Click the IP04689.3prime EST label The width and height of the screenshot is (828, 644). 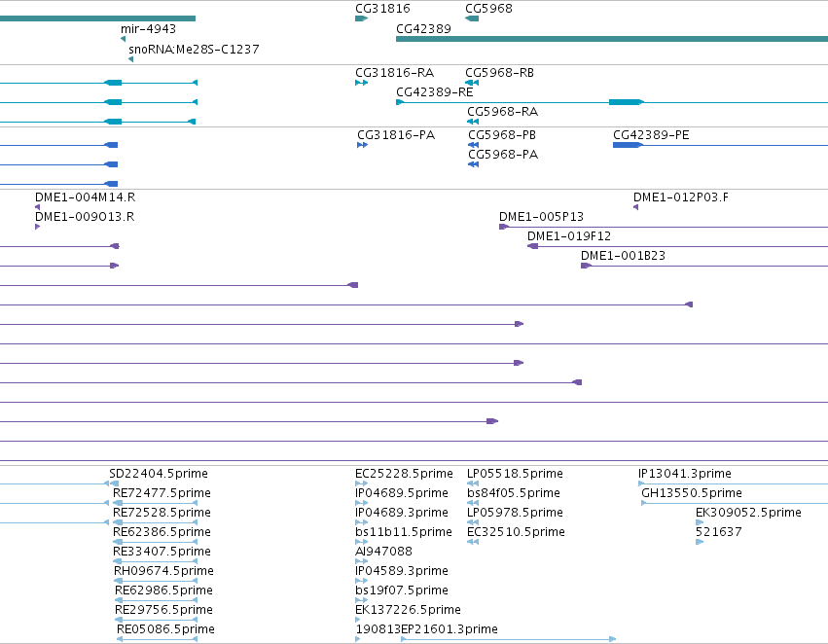coord(402,513)
